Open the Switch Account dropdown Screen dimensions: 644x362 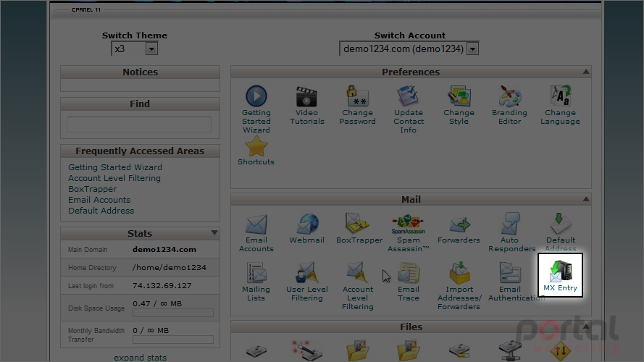point(409,49)
